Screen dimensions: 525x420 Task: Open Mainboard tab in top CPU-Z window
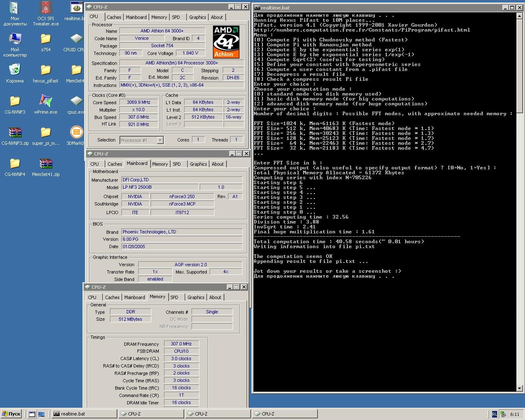(x=136, y=17)
